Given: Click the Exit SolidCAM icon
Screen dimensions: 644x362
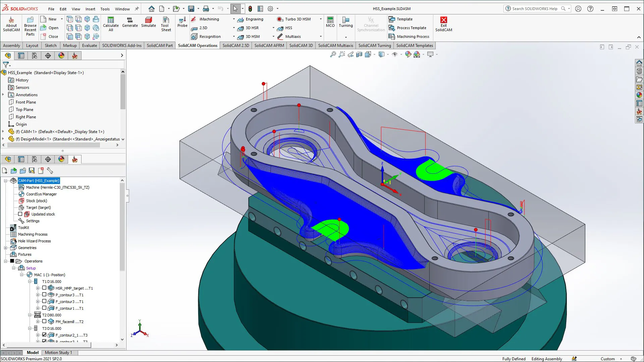Looking at the screenshot, I should (x=443, y=20).
